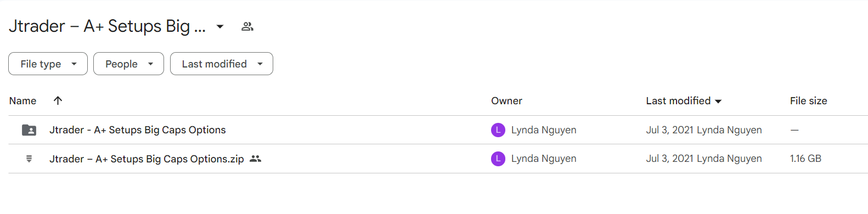The image size is (868, 214).
Task: Select Jtrader – A+ Setups Big Caps Options.zip file
Action: coord(146,159)
